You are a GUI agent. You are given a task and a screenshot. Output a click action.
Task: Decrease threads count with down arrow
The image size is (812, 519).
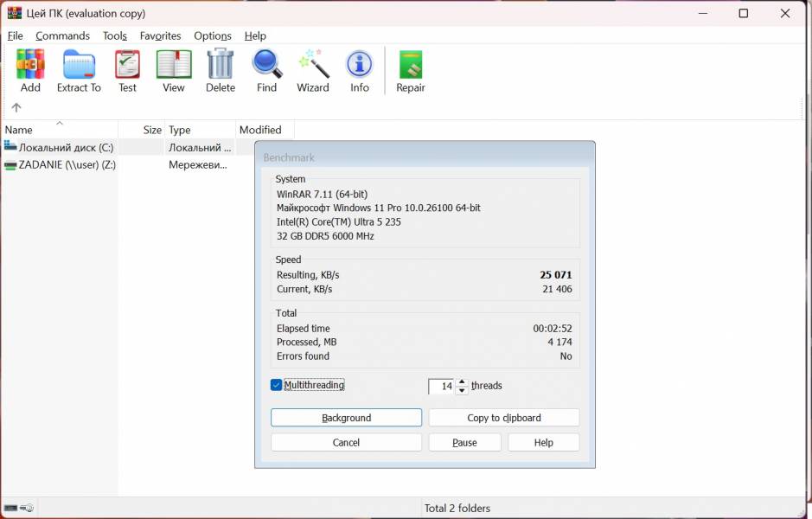click(x=462, y=390)
